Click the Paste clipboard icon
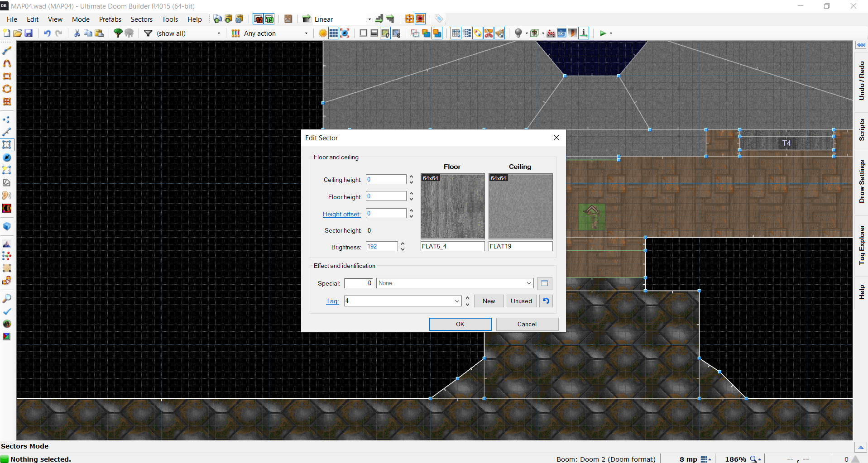This screenshot has height=463, width=868. click(99, 33)
